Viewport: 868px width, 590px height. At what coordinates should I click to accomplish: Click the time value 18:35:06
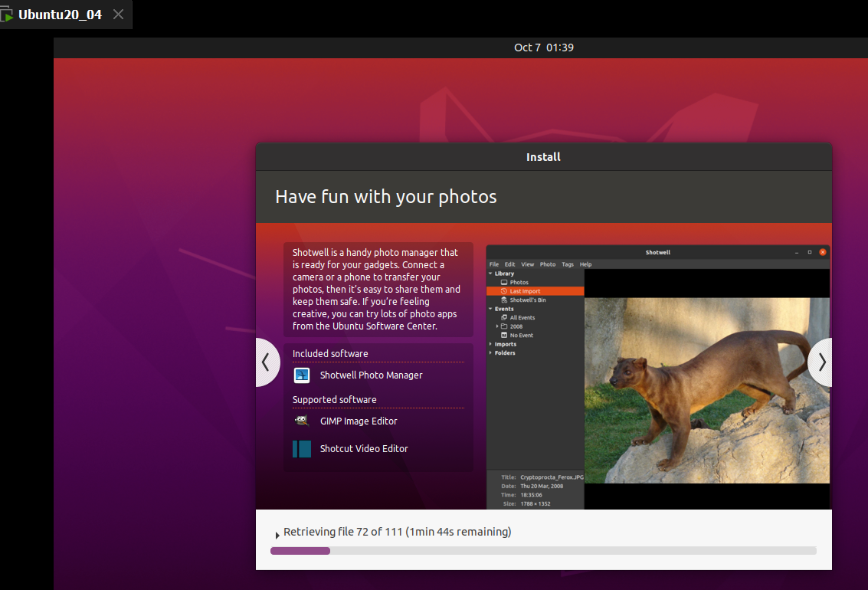pyautogui.click(x=531, y=495)
